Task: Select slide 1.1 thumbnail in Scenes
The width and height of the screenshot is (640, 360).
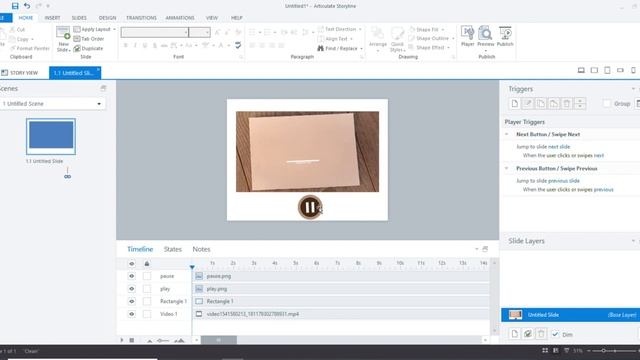Action: tap(51, 136)
